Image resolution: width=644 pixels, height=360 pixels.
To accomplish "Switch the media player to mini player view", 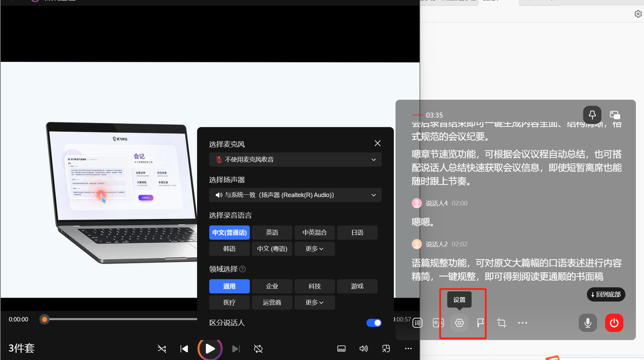I will click(x=386, y=348).
